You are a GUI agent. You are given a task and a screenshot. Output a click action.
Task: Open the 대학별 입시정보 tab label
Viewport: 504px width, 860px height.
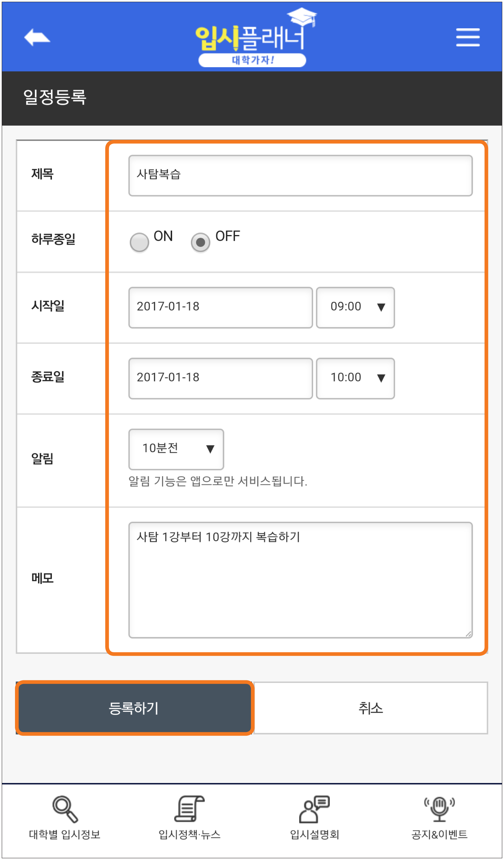[x=65, y=834]
